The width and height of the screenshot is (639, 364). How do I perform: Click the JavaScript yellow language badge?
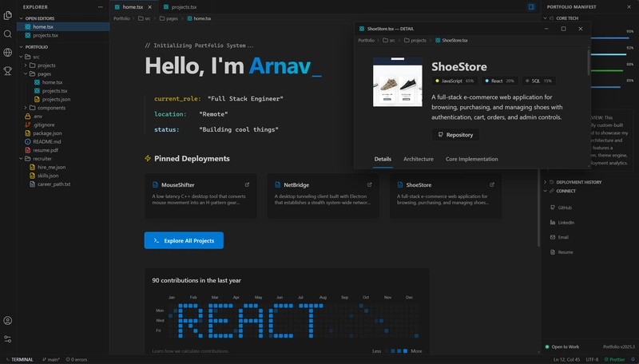click(454, 81)
